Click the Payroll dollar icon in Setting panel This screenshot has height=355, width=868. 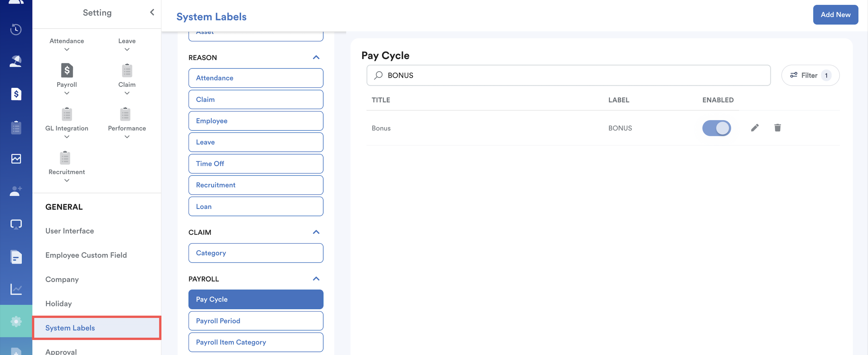pyautogui.click(x=67, y=71)
